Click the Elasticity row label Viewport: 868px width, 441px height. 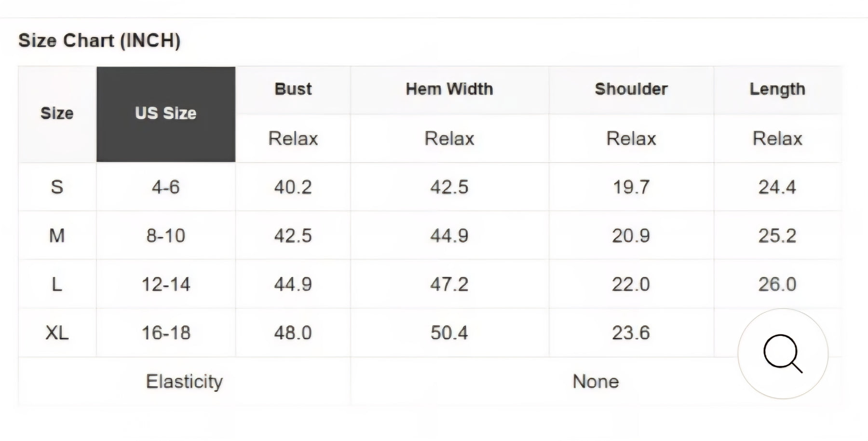click(x=184, y=382)
